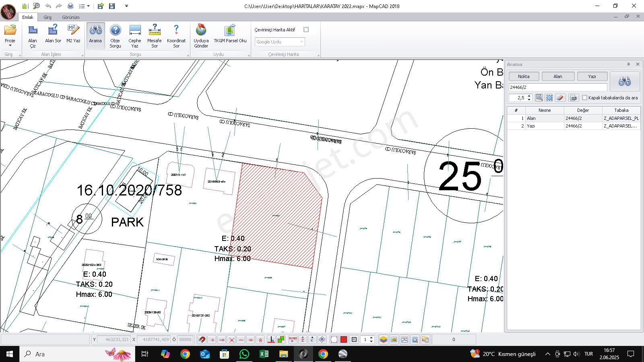Open the quick access toolbar customize arrow
Image resolution: width=644 pixels, height=362 pixels.
[126, 6]
